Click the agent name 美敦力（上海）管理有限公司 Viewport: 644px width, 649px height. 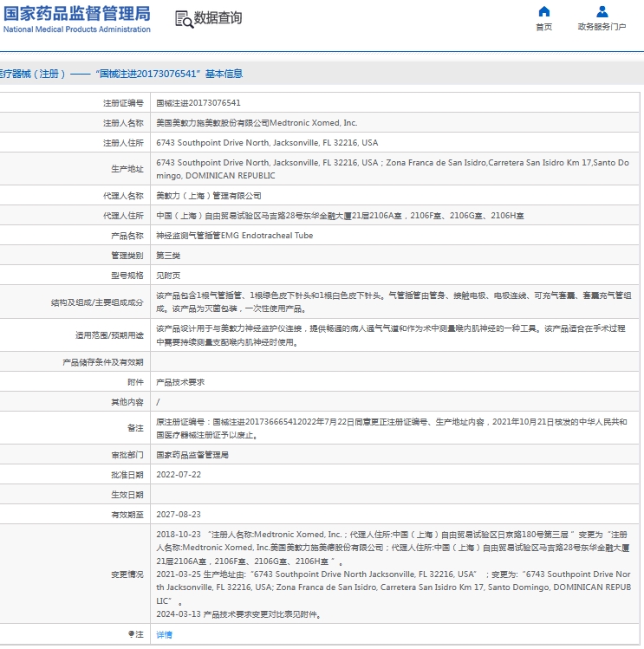click(208, 195)
